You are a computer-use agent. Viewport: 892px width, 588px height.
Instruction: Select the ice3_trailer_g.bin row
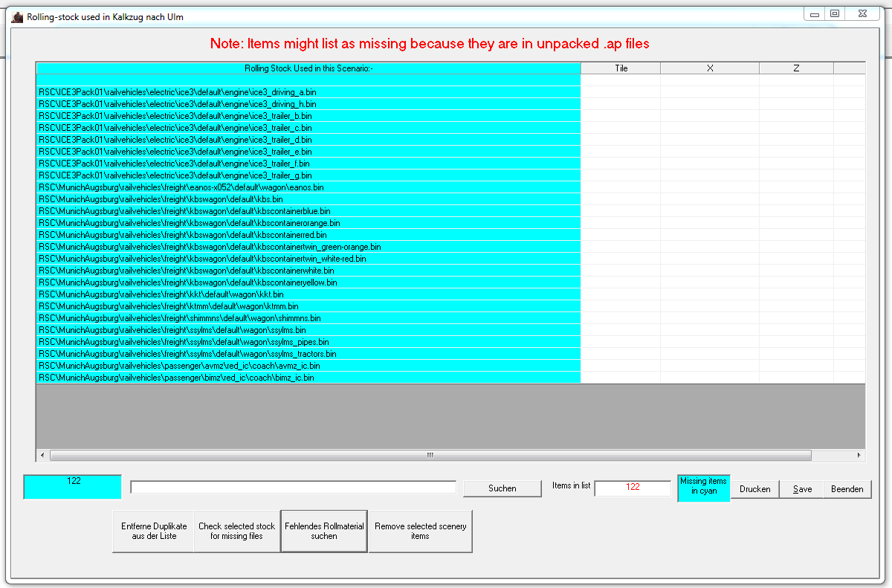pyautogui.click(x=308, y=175)
